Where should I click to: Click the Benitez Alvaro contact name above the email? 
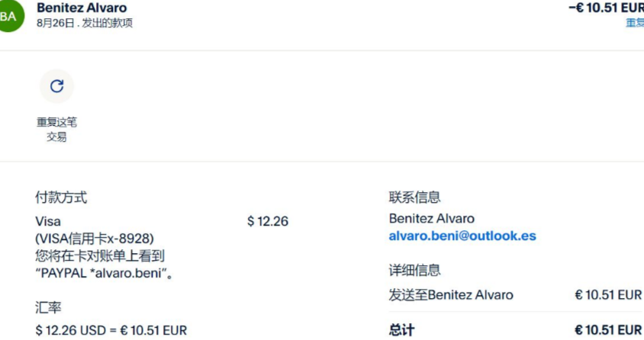coord(431,219)
